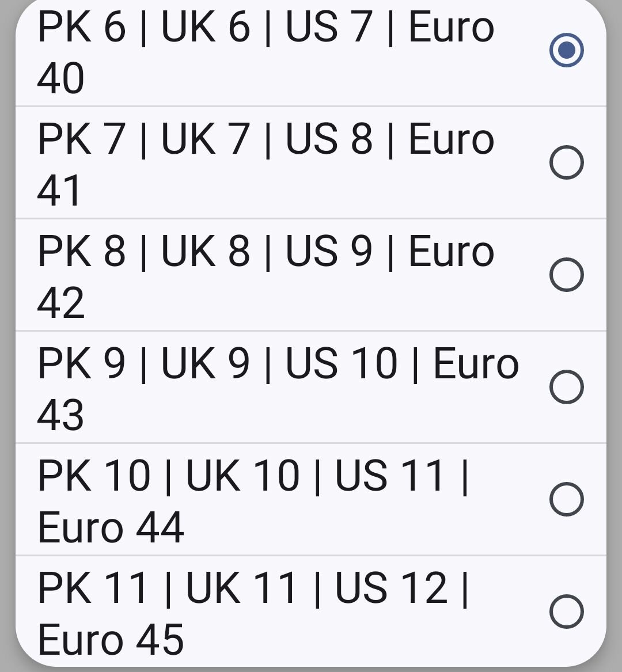Mark the Euro 45 radio button

566,611
